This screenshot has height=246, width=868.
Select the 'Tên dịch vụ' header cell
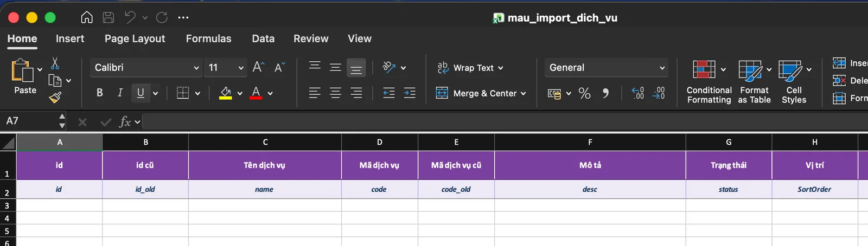(265, 165)
